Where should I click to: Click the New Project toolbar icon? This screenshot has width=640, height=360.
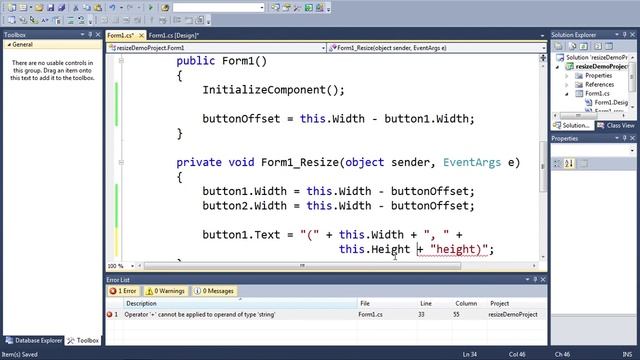(x=11, y=7)
